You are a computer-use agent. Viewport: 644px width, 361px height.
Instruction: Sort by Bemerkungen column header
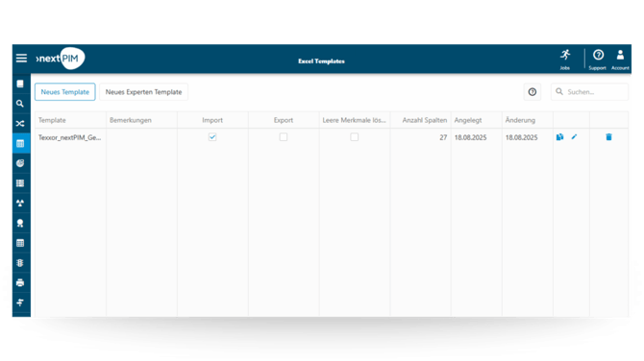pyautogui.click(x=141, y=120)
